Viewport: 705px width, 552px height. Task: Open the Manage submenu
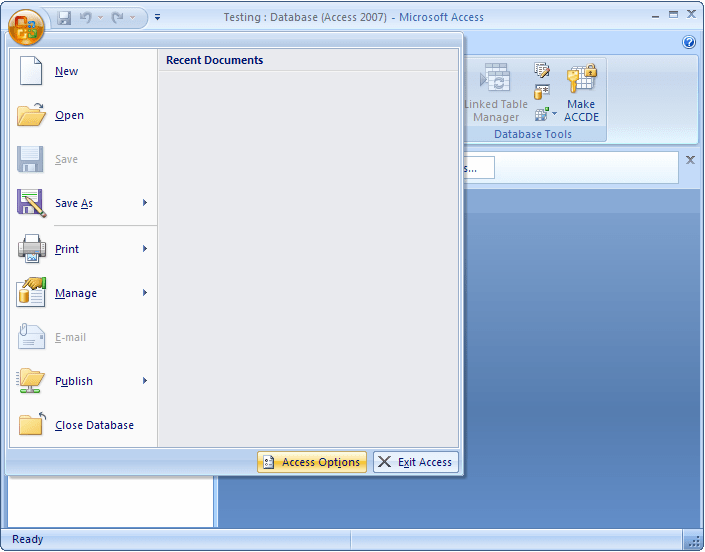pos(84,293)
